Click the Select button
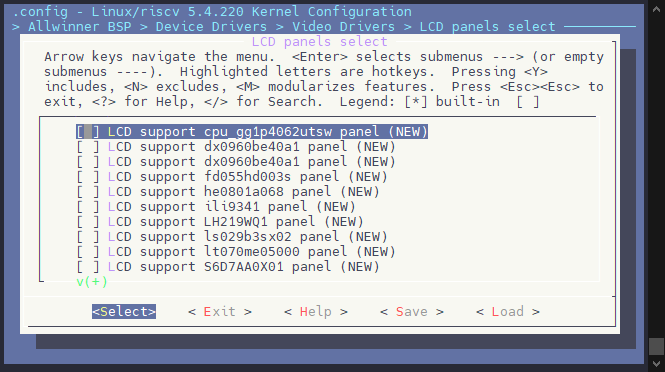 tap(124, 312)
